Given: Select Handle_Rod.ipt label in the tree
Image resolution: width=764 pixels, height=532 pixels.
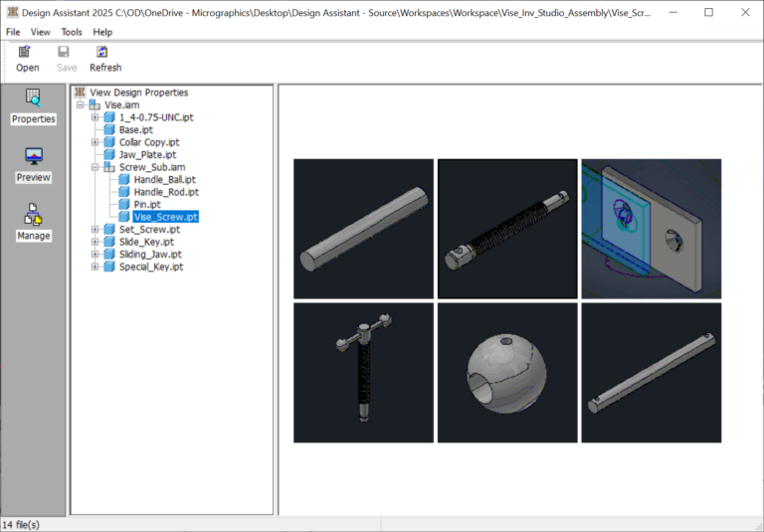Looking at the screenshot, I should tap(166, 192).
